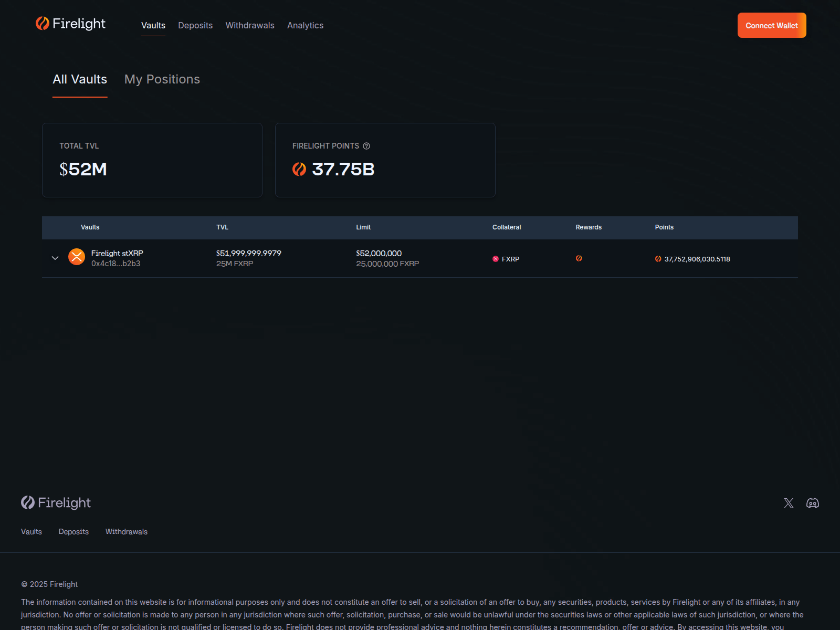The height and width of the screenshot is (630, 840).
Task: Open the X (Twitter) social link
Action: [789, 503]
